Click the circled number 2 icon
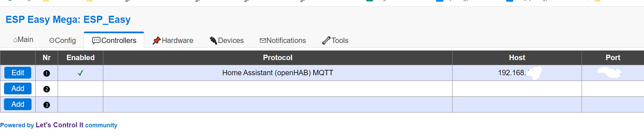This screenshot has width=644, height=136. click(x=47, y=89)
